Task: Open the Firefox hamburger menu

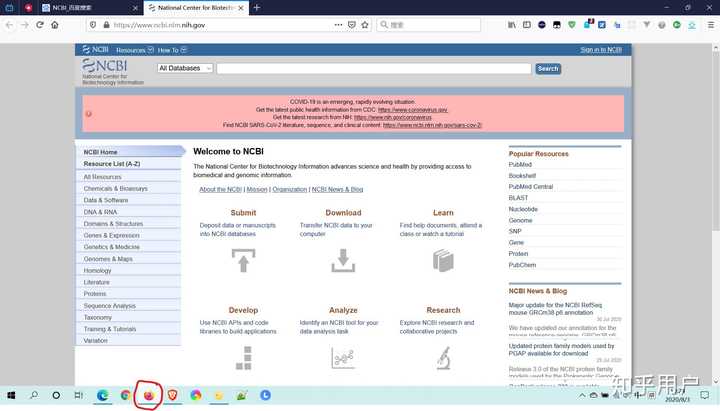Action: click(x=710, y=25)
